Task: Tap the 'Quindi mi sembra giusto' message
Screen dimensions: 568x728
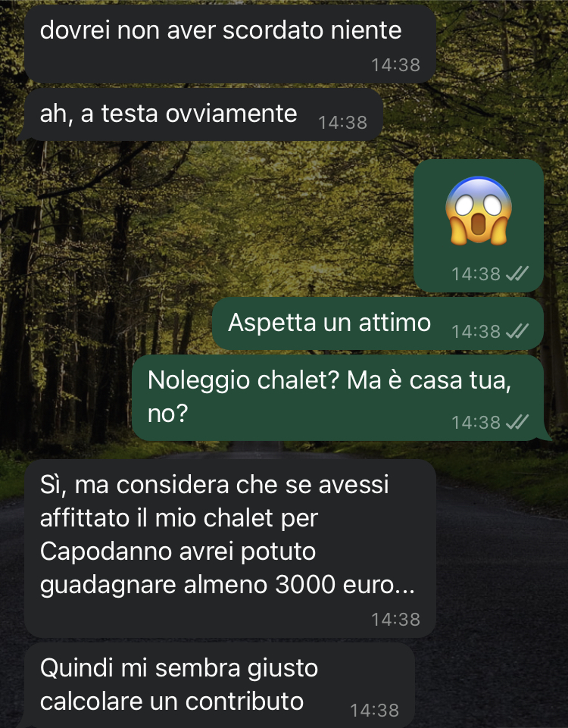Action: (x=220, y=686)
